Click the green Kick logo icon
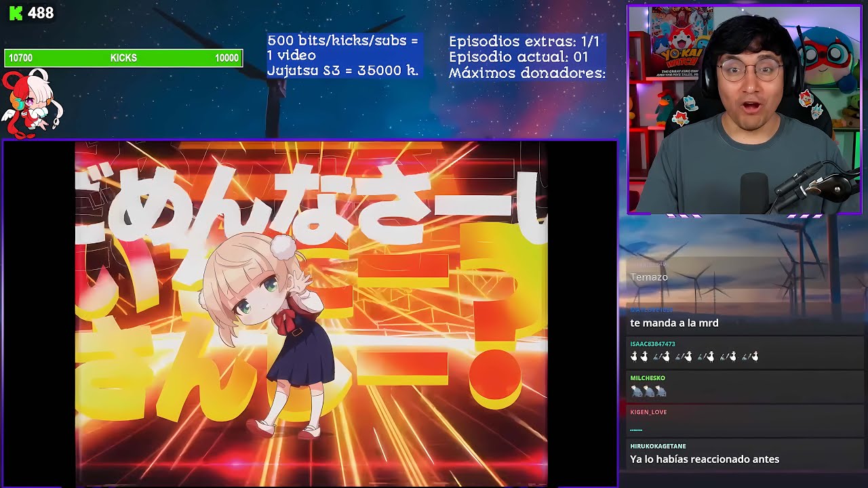Image resolution: width=868 pixels, height=488 pixels. pyautogui.click(x=16, y=13)
